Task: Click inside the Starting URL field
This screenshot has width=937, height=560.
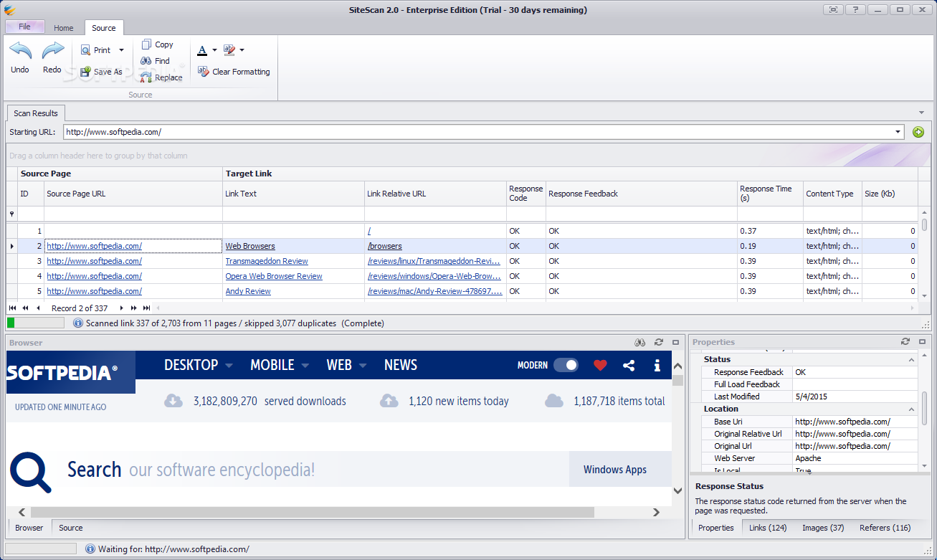Action: point(479,132)
